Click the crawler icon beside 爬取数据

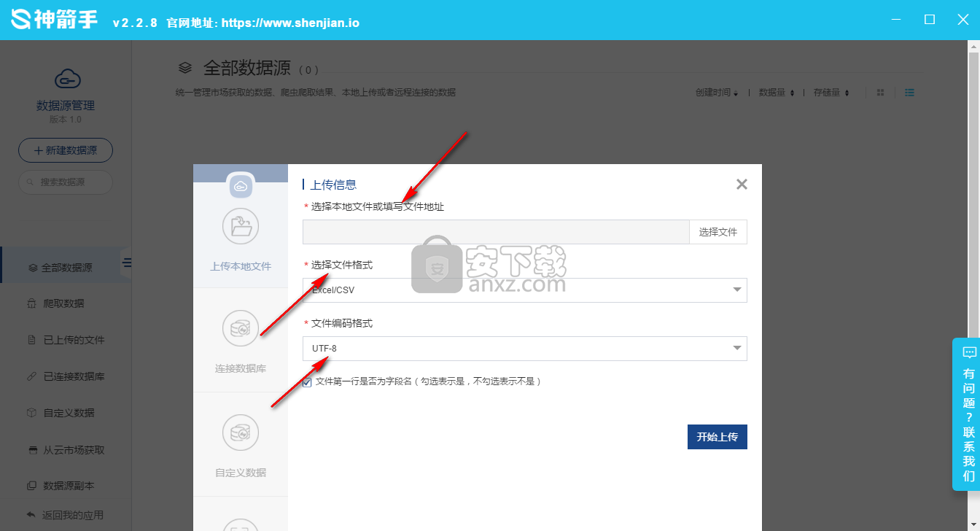31,303
